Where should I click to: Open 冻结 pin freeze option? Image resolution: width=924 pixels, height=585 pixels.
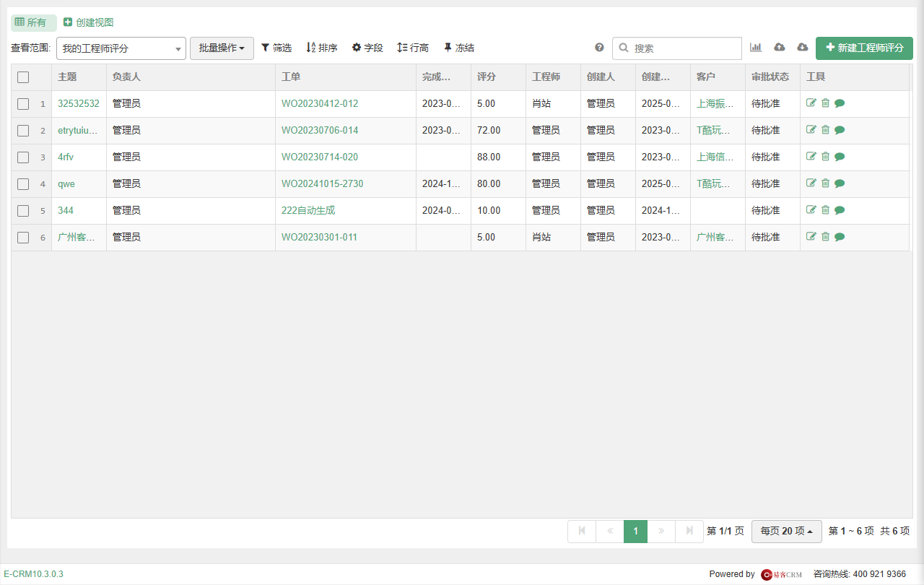point(459,48)
